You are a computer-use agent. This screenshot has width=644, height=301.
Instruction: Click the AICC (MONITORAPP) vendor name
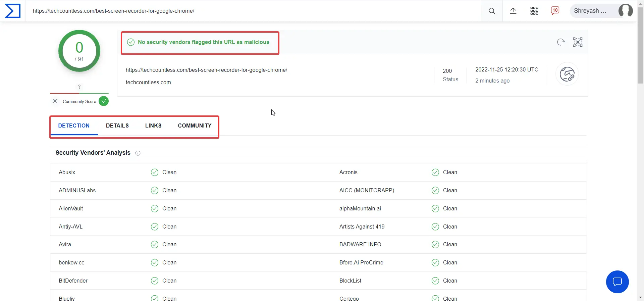[367, 190]
